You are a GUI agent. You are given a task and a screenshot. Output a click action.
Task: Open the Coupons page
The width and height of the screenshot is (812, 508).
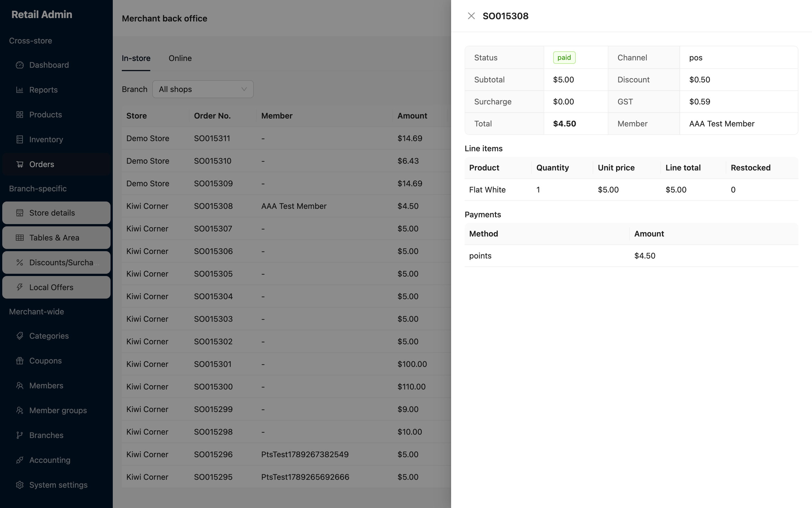click(x=56, y=360)
